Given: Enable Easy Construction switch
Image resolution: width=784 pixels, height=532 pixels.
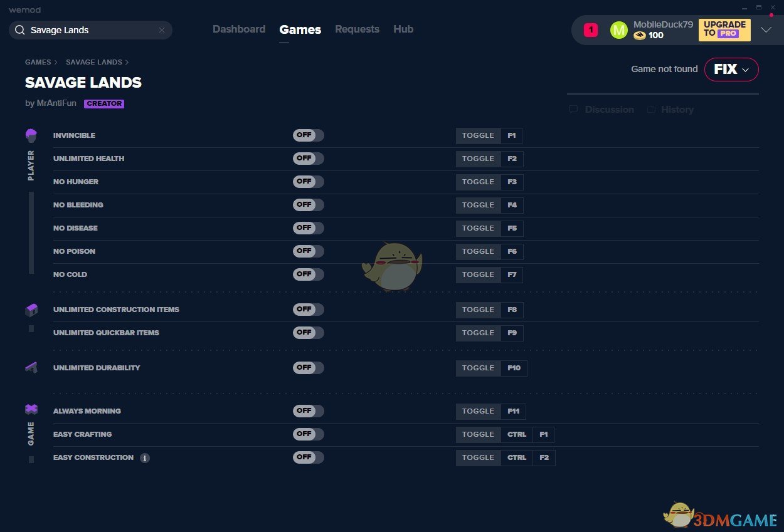Looking at the screenshot, I should point(308,457).
